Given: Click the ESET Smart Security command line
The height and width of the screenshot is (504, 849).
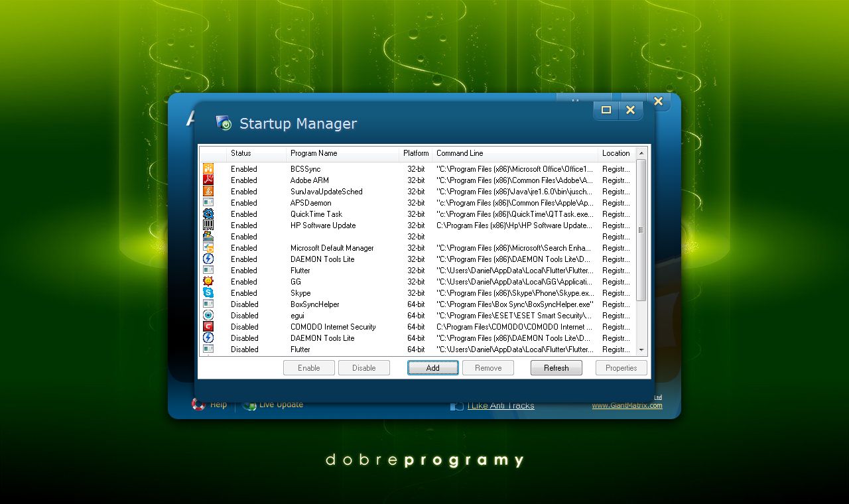Looking at the screenshot, I should click(513, 316).
